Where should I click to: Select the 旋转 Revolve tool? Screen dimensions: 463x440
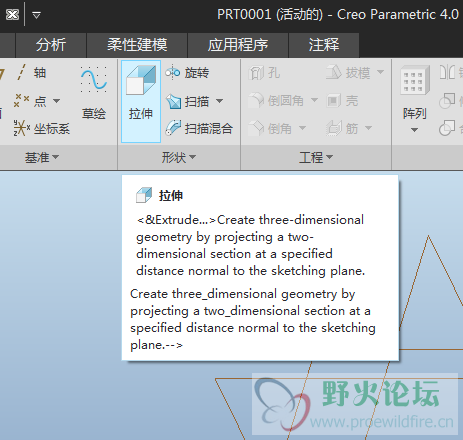(x=187, y=73)
